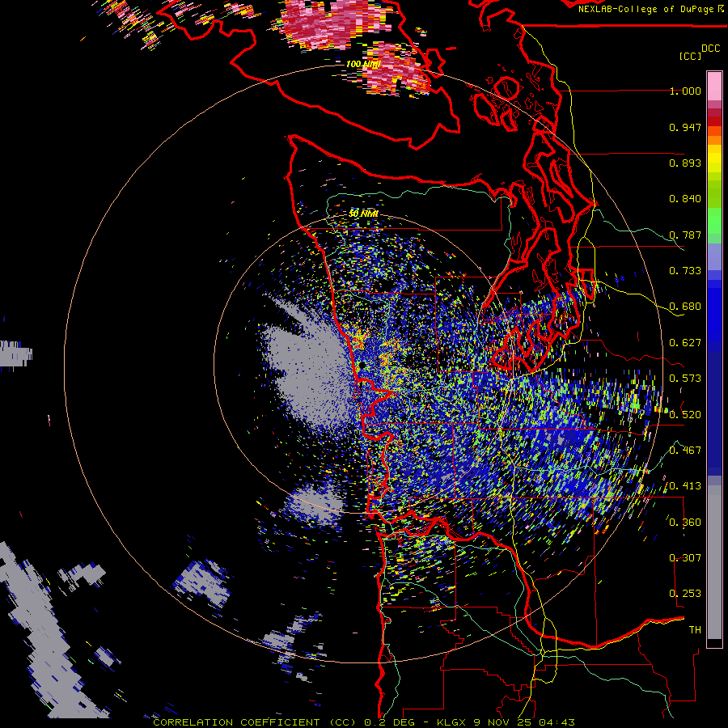Click the 04:43 timestamp
Image resolution: width=728 pixels, height=728 pixels.
557,722
